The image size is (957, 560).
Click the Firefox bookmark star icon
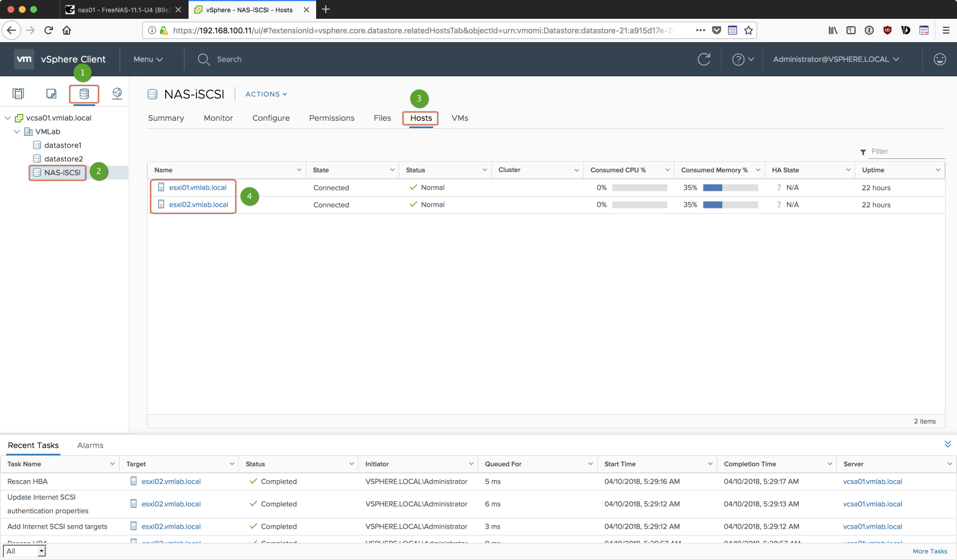pyautogui.click(x=749, y=31)
